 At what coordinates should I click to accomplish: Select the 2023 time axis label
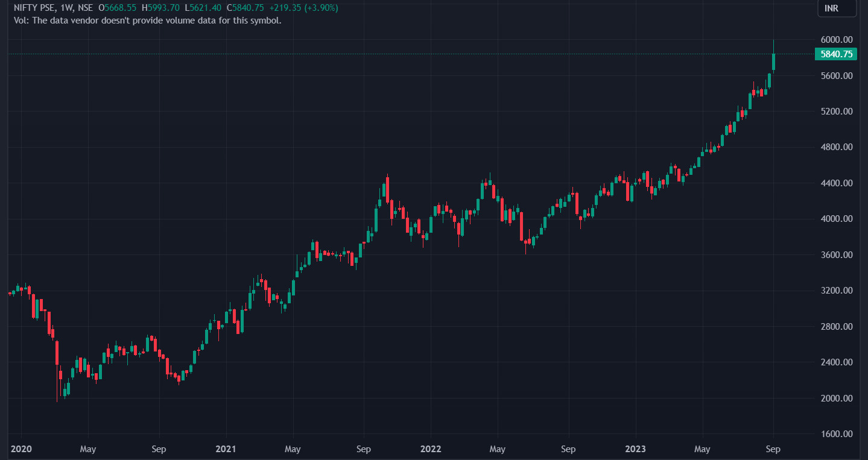(x=635, y=449)
